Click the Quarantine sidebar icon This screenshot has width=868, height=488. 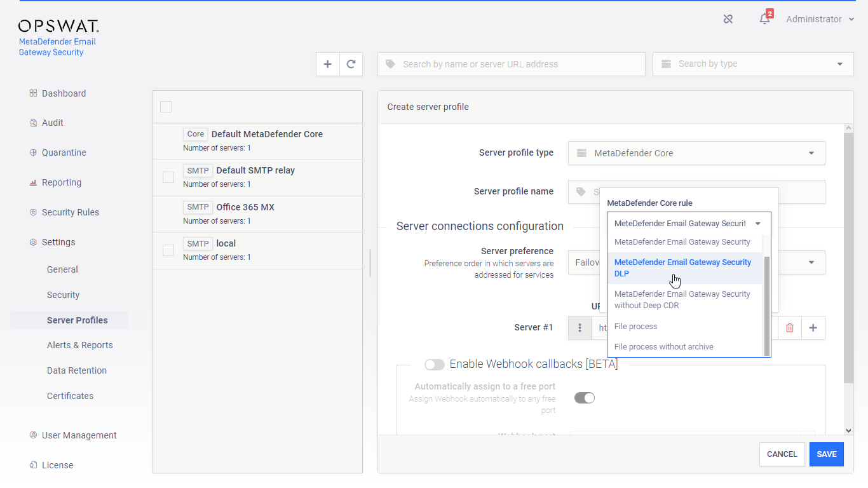pyautogui.click(x=33, y=152)
